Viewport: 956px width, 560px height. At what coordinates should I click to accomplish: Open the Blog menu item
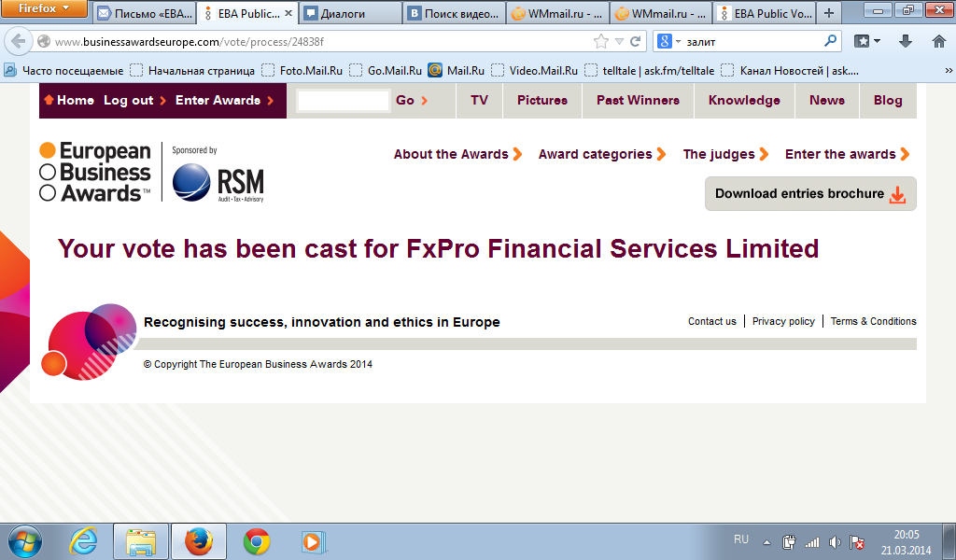coord(888,101)
